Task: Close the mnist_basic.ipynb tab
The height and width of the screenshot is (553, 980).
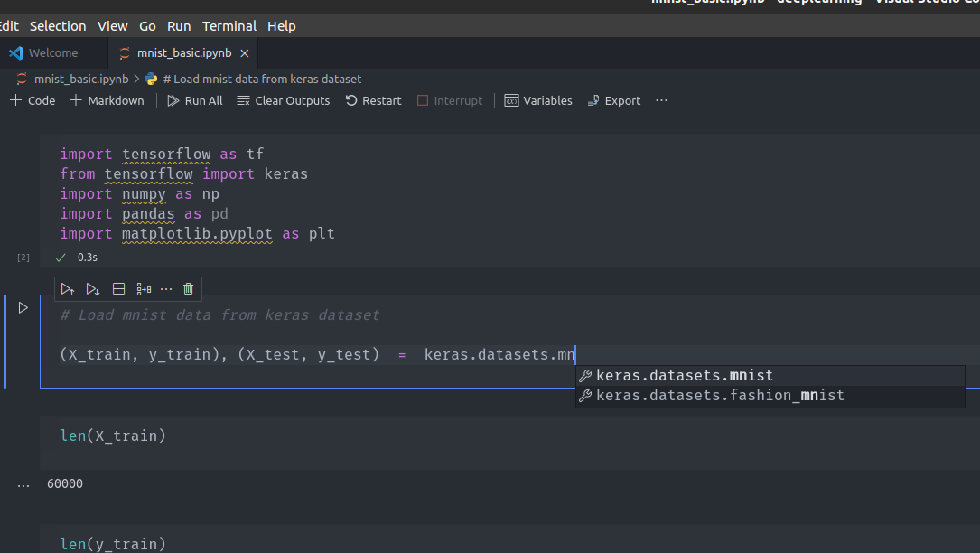Action: tap(245, 53)
